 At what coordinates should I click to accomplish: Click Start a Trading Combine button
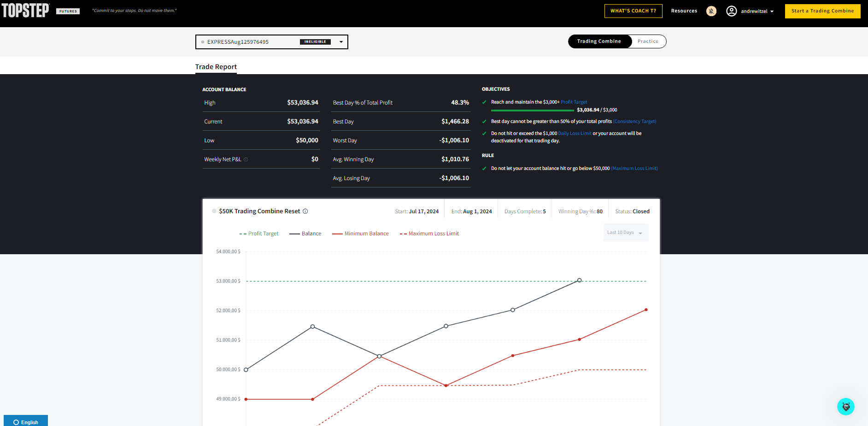[x=823, y=11]
